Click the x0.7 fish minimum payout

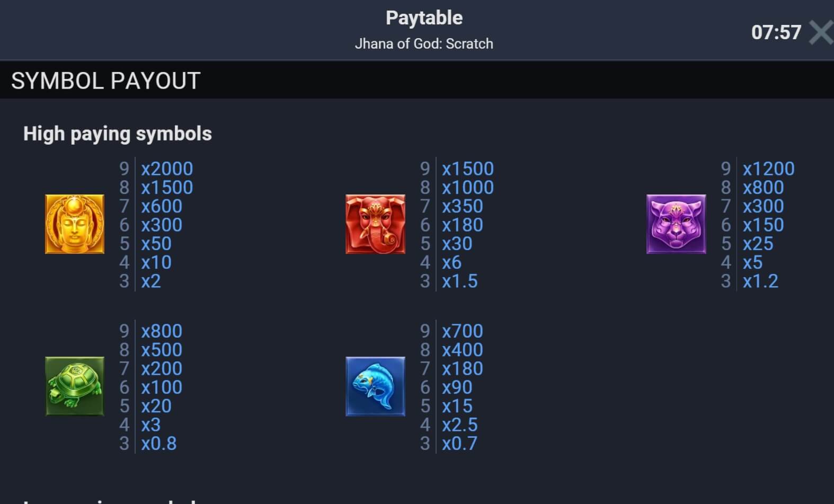click(460, 444)
